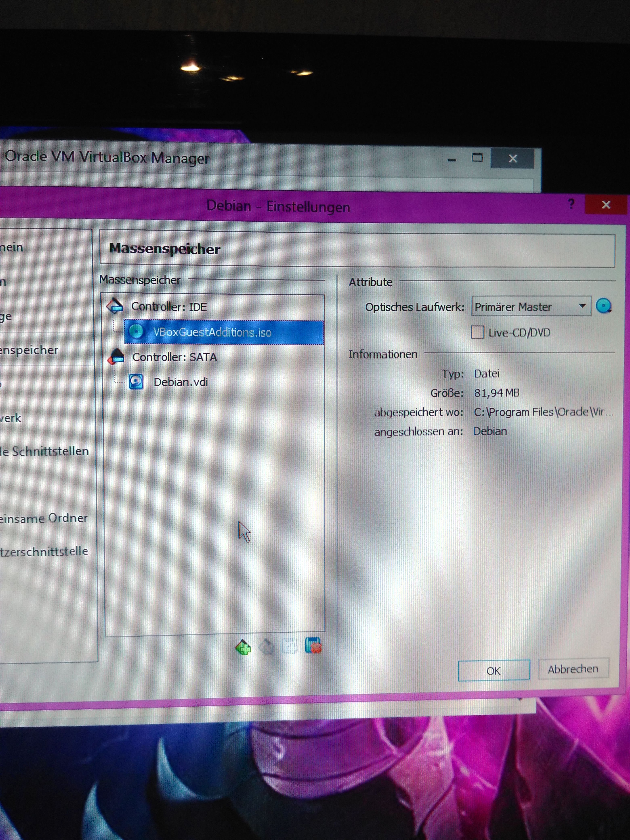The width and height of the screenshot is (630, 840).
Task: Click the Remove attachment icon with red cross
Action: pos(313,646)
